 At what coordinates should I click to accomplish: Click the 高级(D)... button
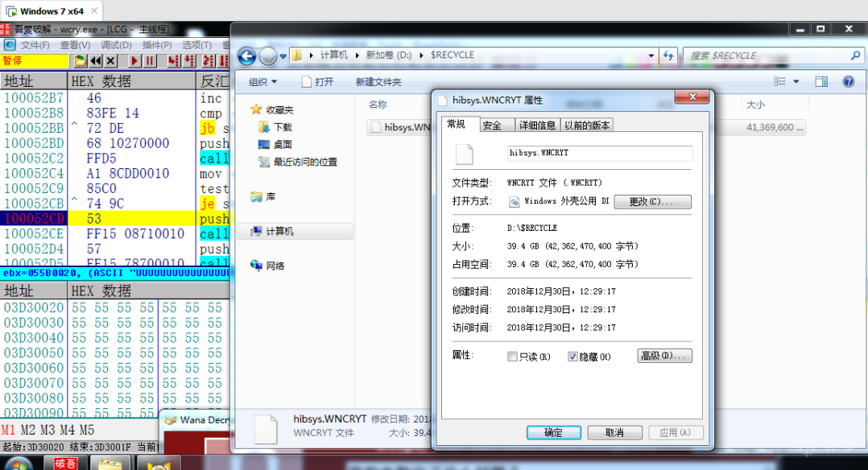[x=664, y=356]
